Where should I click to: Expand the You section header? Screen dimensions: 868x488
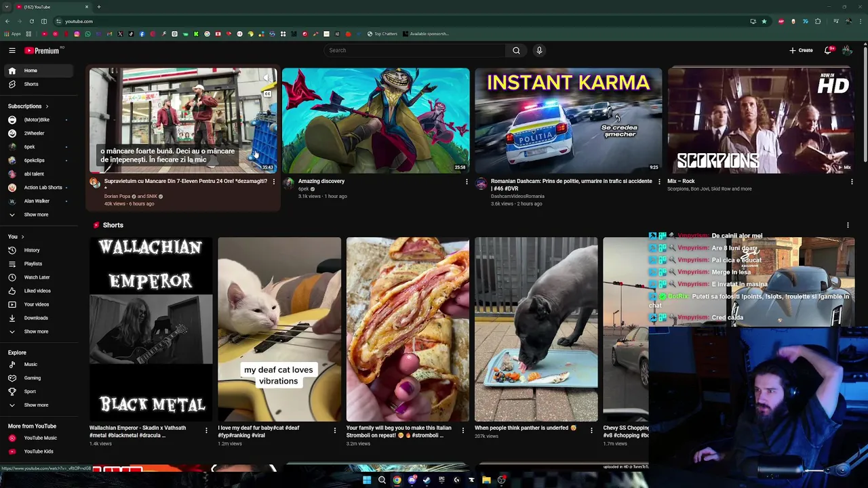pos(16,237)
